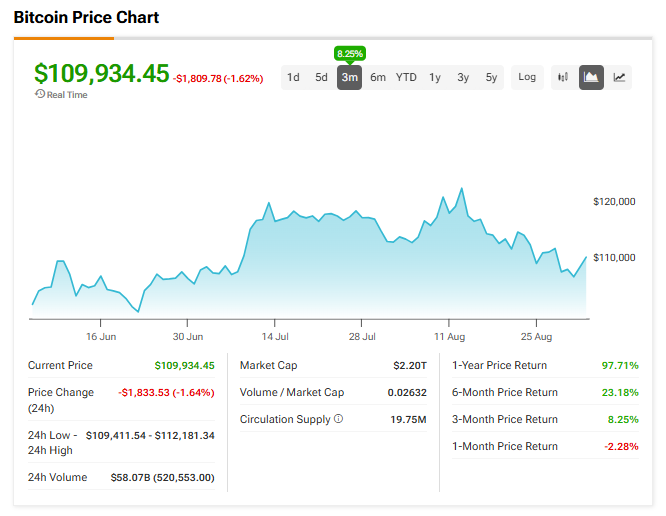
Task: Show the 3y price range
Action: click(463, 77)
